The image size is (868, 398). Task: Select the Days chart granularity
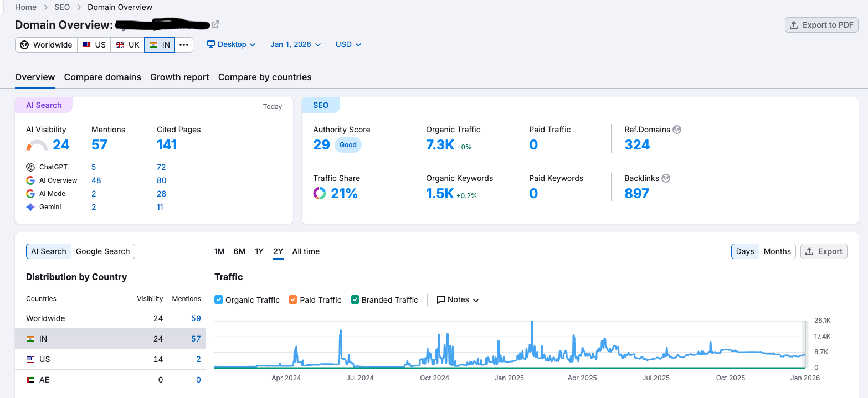745,251
